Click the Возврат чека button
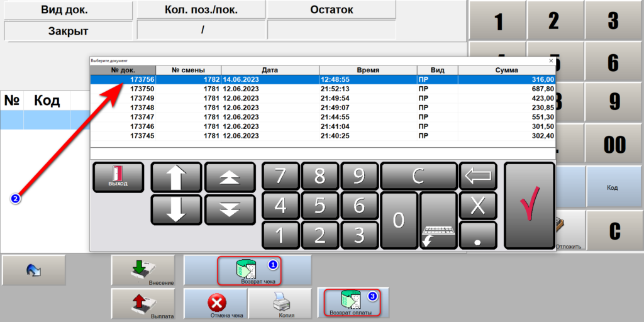The height and width of the screenshot is (322, 644). pyautogui.click(x=248, y=270)
